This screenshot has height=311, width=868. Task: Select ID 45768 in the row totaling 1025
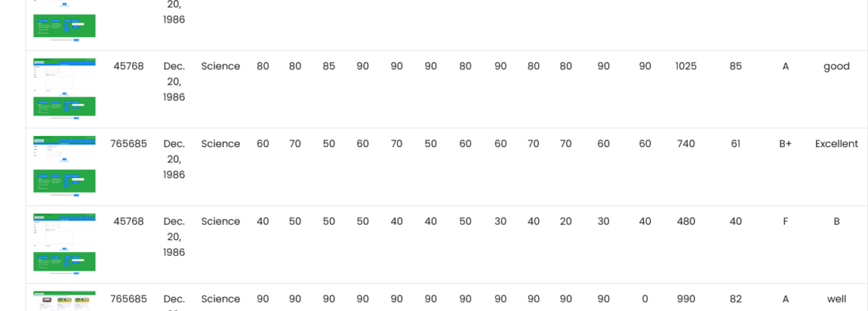click(x=128, y=67)
